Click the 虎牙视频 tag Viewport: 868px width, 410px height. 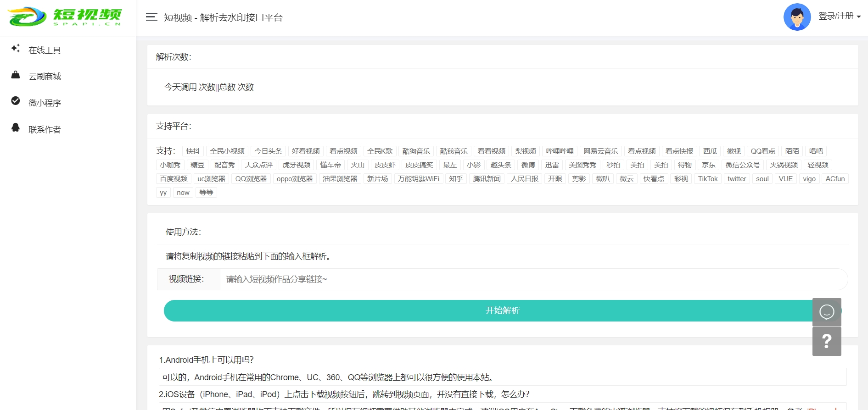(297, 165)
